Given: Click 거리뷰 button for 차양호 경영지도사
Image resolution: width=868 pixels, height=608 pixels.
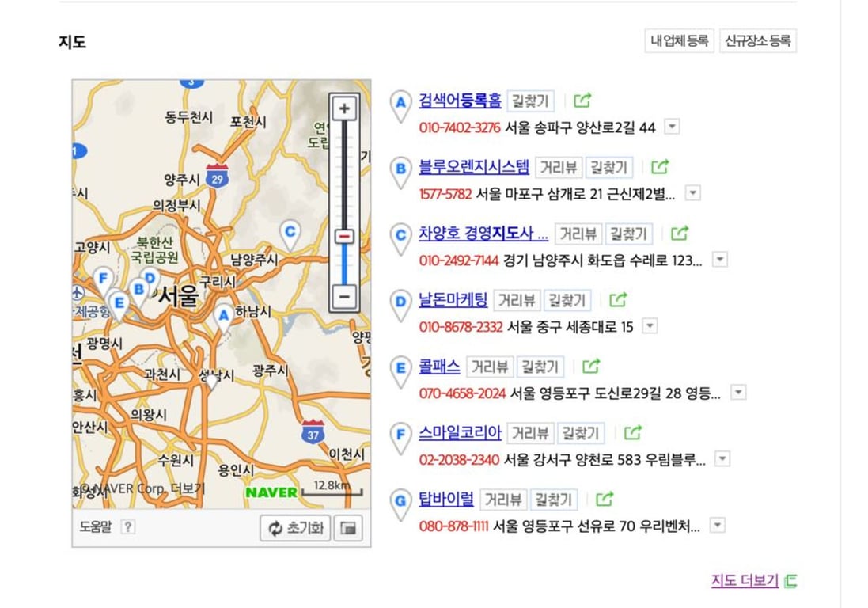Looking at the screenshot, I should pyautogui.click(x=578, y=234).
